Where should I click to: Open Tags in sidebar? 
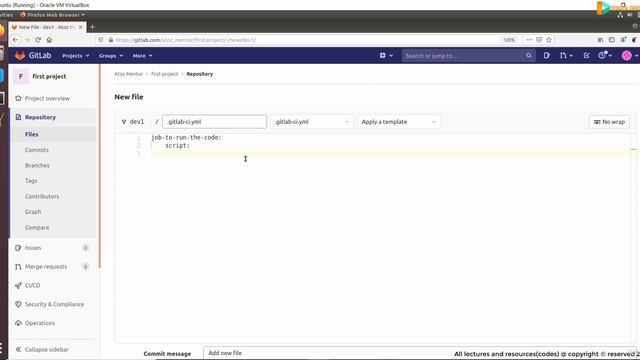coord(31,180)
